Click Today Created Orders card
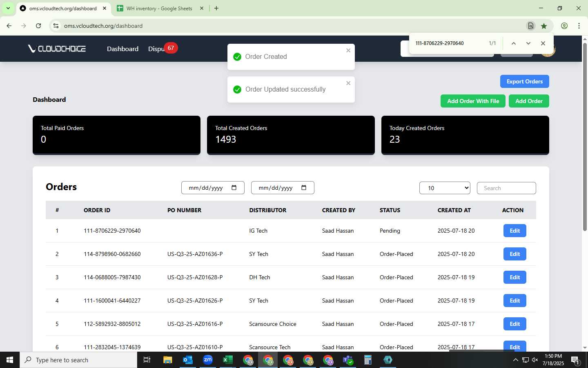588x368 pixels. [x=465, y=135]
